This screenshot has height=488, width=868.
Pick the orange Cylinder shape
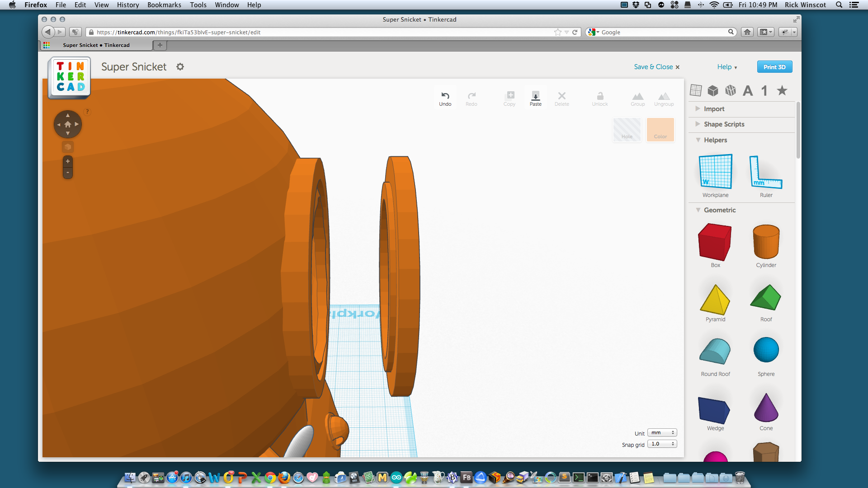(x=766, y=242)
